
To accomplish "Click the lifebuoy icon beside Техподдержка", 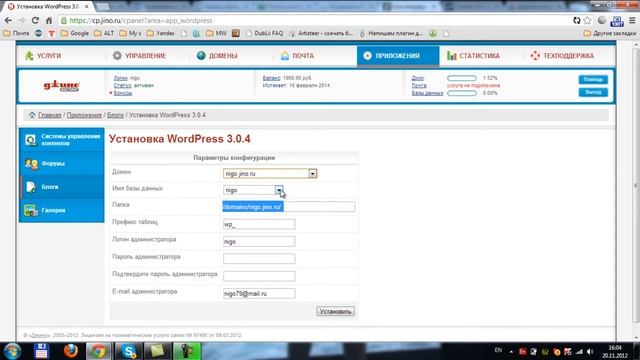I will [x=535, y=56].
